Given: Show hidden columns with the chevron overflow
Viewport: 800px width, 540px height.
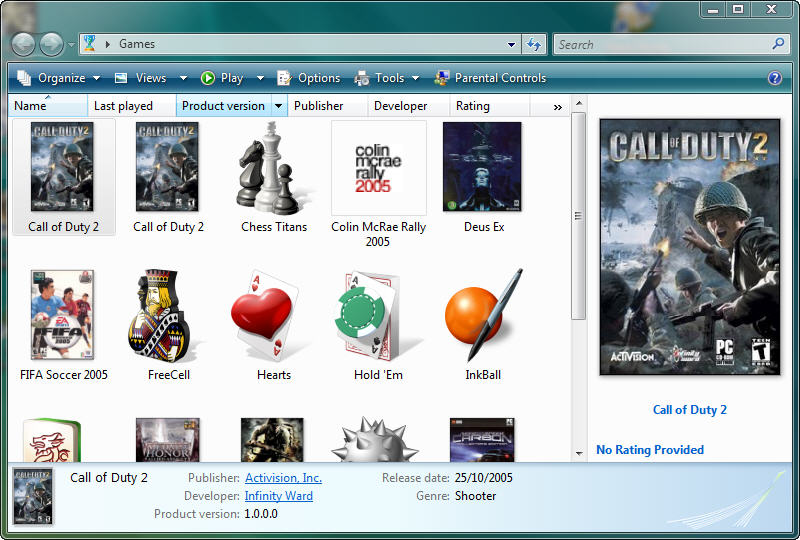Looking at the screenshot, I should point(557,106).
